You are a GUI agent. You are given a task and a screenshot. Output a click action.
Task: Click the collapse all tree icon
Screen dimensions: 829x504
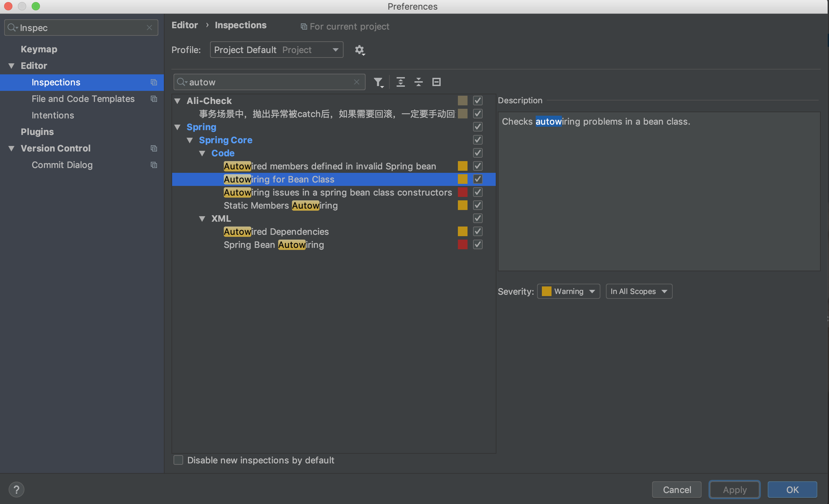(x=418, y=82)
